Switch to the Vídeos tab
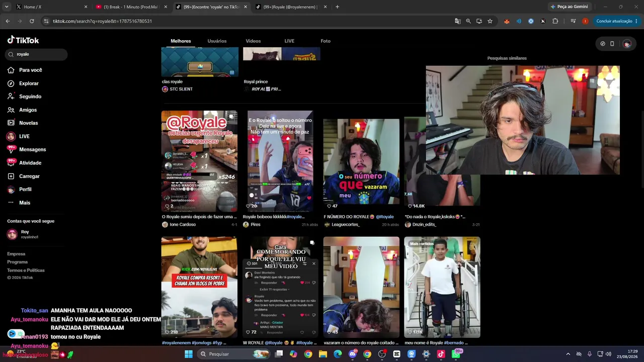This screenshot has width=644, height=362. point(253,41)
